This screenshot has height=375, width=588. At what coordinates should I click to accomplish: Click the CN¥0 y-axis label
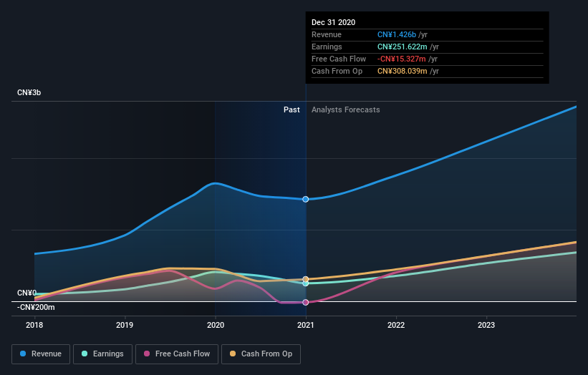(x=26, y=293)
